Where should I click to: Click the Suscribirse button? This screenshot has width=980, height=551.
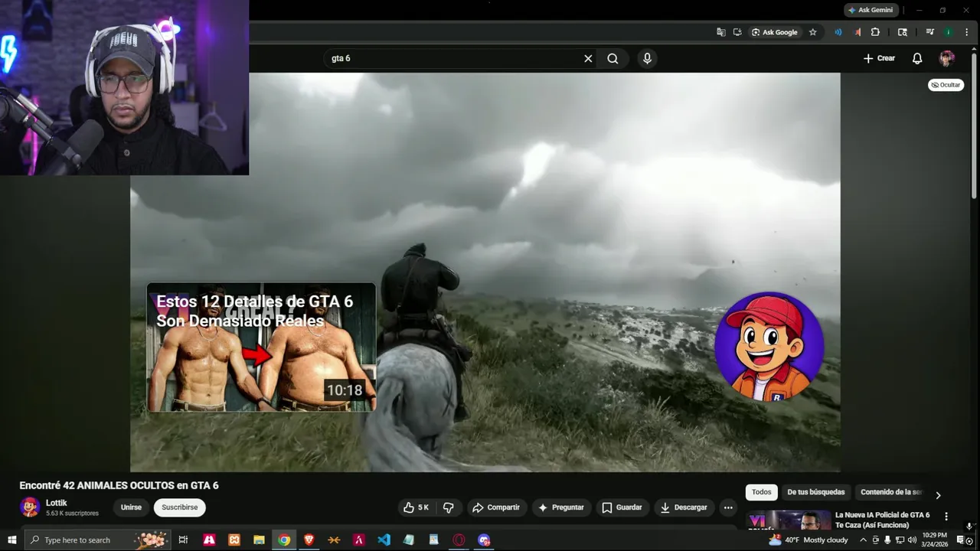[x=179, y=507]
